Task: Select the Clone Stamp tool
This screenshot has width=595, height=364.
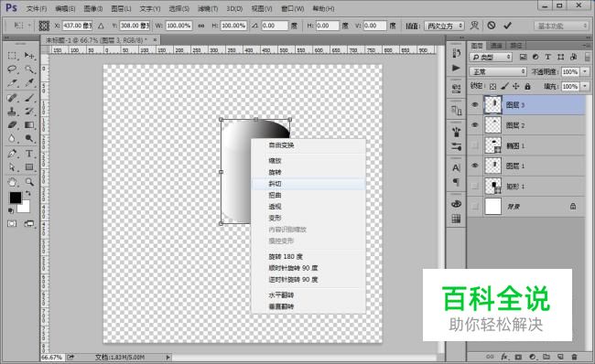Action: tap(12, 112)
